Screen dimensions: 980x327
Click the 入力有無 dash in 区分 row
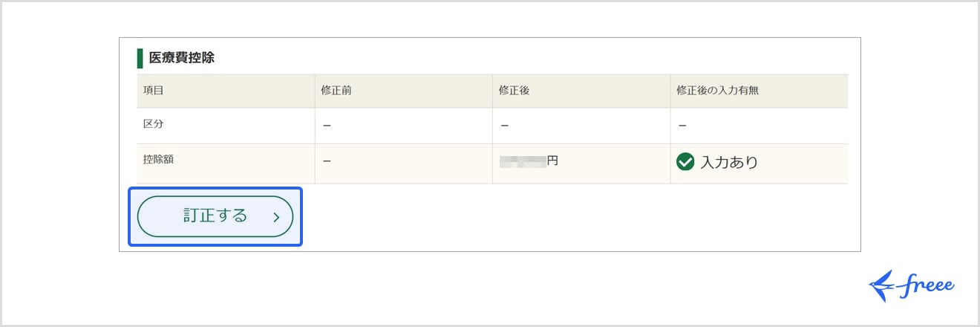click(682, 126)
